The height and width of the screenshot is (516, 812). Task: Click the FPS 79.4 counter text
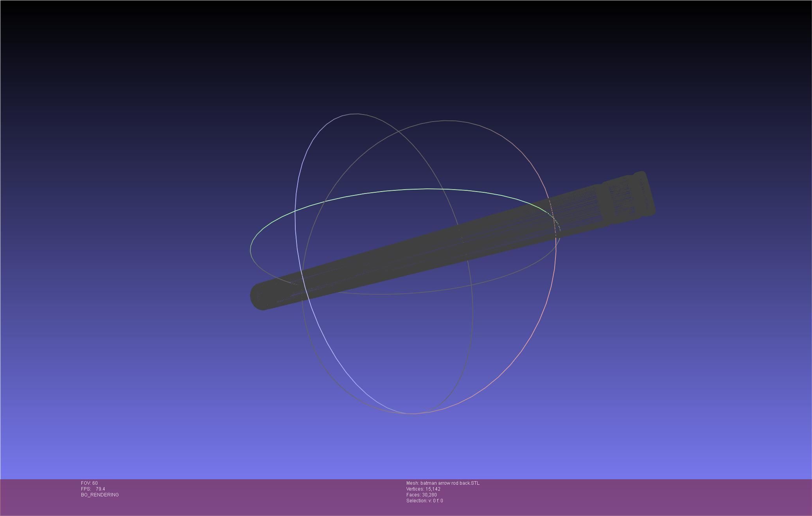[93, 489]
